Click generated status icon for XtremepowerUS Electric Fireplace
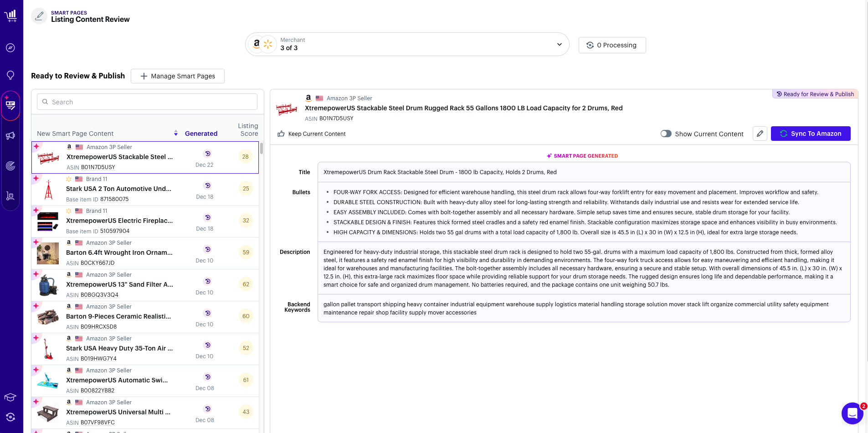This screenshot has width=868, height=433. [x=208, y=217]
